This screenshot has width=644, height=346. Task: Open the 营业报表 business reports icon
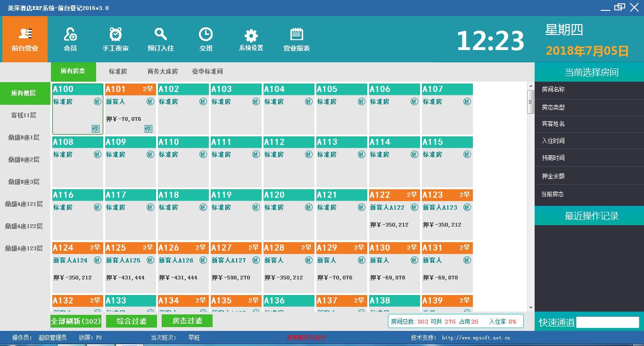pyautogui.click(x=297, y=39)
